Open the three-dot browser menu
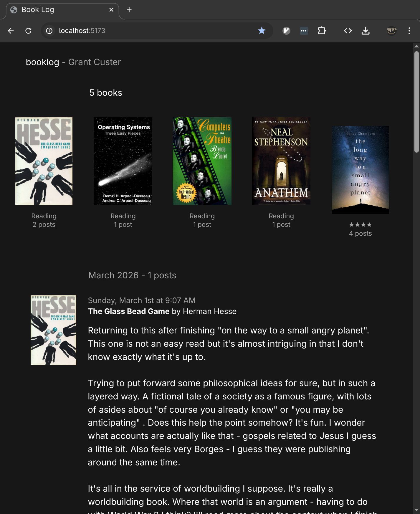The width and height of the screenshot is (420, 514). click(x=409, y=31)
